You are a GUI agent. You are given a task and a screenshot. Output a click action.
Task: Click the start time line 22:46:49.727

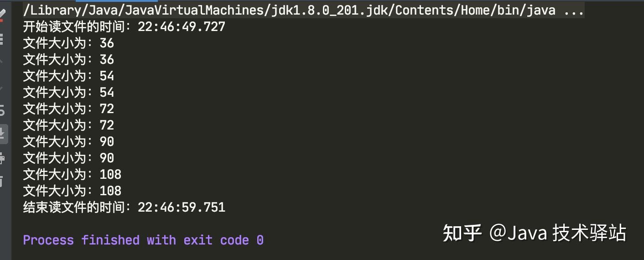pyautogui.click(x=124, y=27)
